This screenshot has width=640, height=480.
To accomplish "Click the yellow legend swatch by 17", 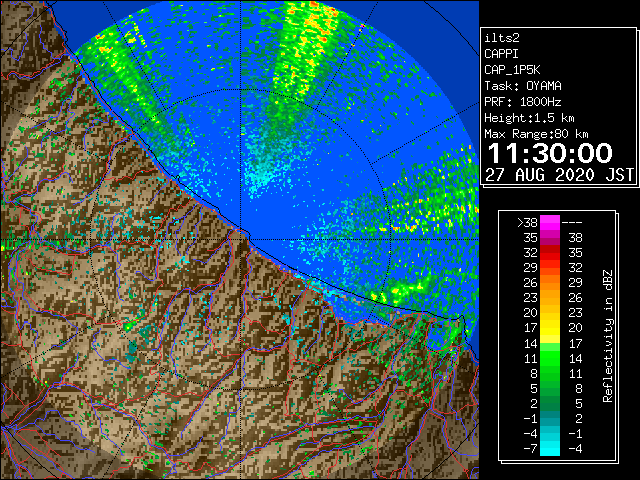I will 550,328.
